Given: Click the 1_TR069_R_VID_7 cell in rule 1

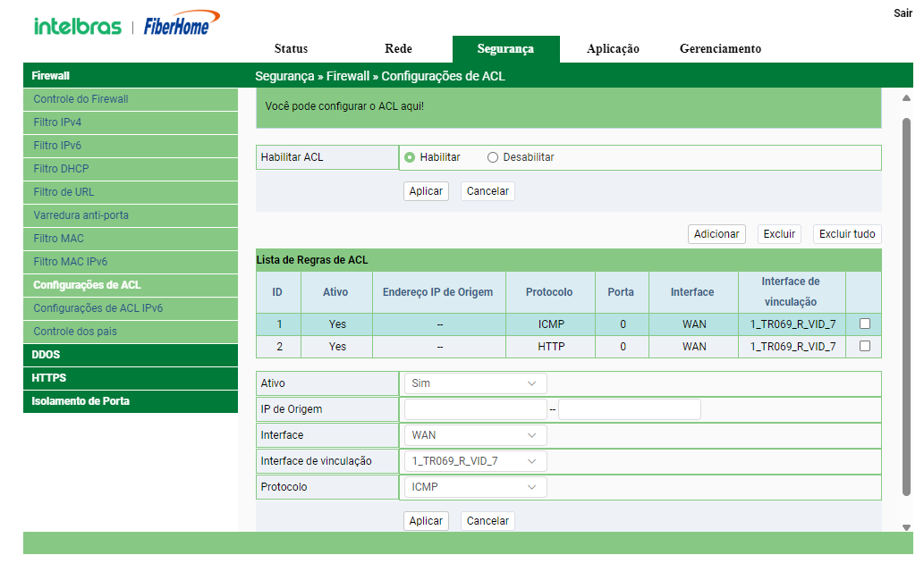Looking at the screenshot, I should pos(792,324).
